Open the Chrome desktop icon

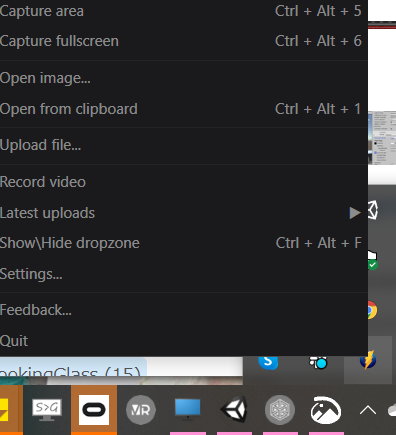[373, 310]
